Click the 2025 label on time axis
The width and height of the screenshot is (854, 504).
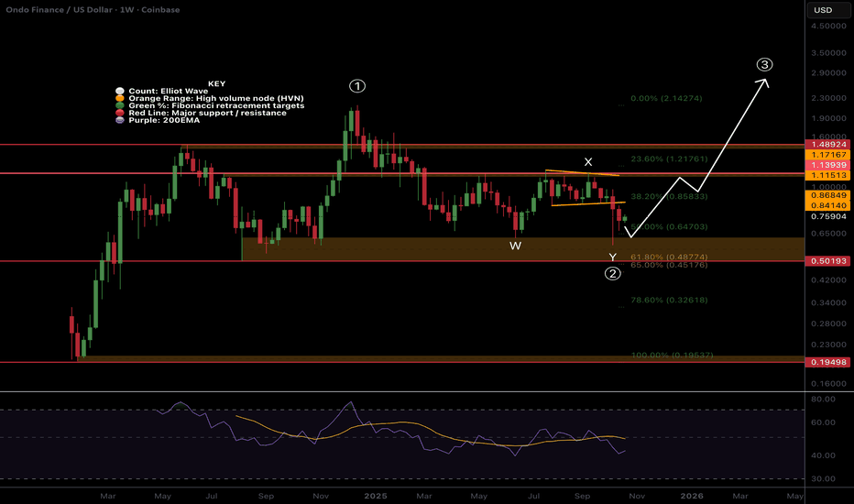pyautogui.click(x=376, y=496)
